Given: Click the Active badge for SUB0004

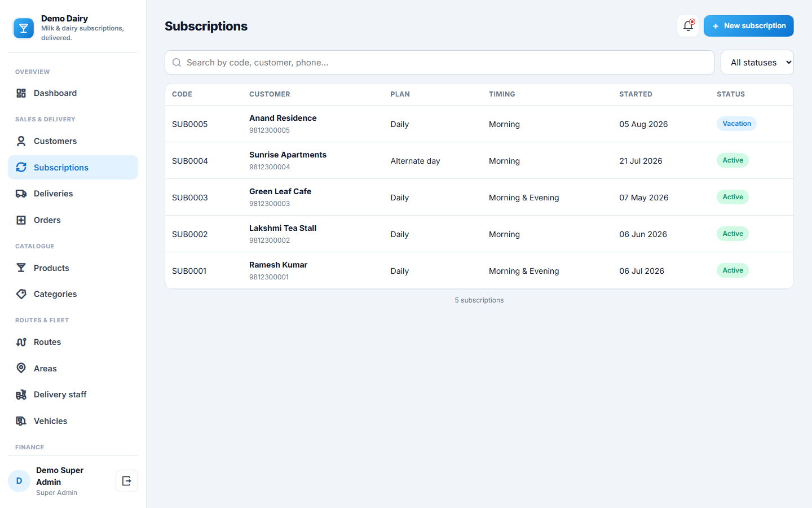Looking at the screenshot, I should 732,160.
